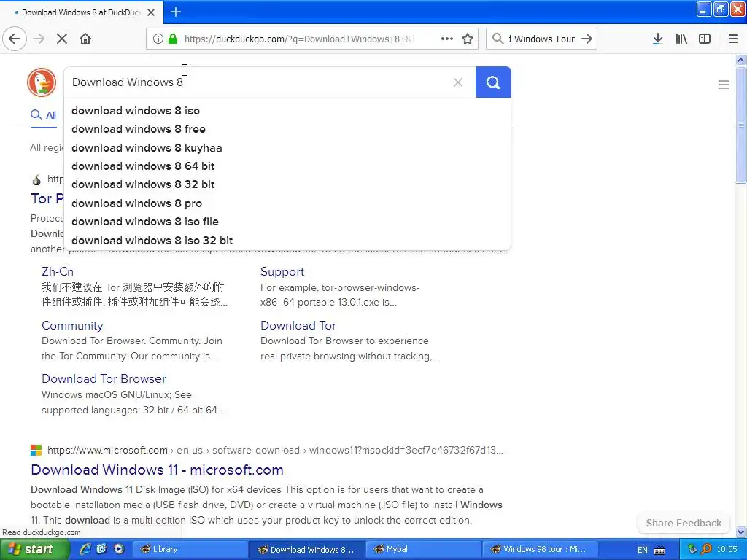Go to the Home page icon
747x560 pixels.
point(85,39)
